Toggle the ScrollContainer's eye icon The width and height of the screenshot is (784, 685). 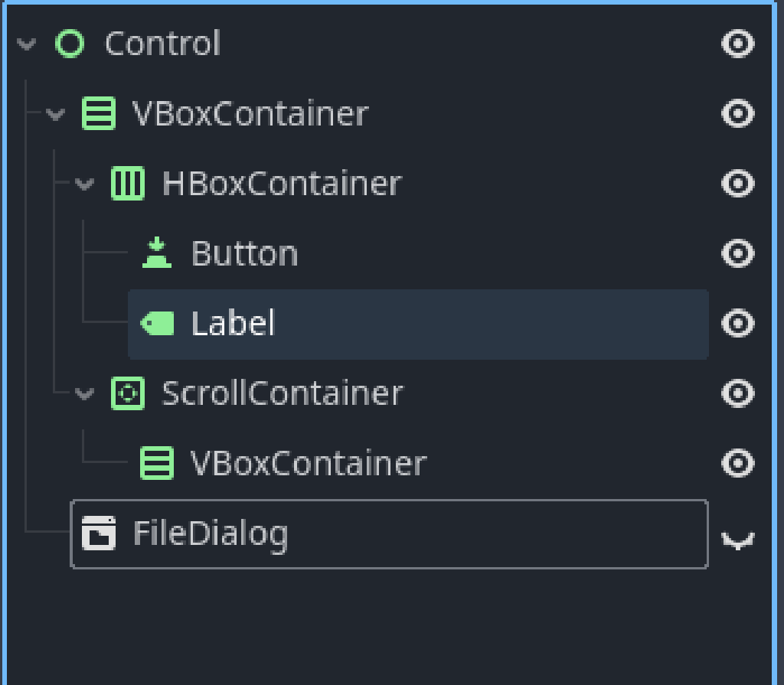click(x=737, y=393)
